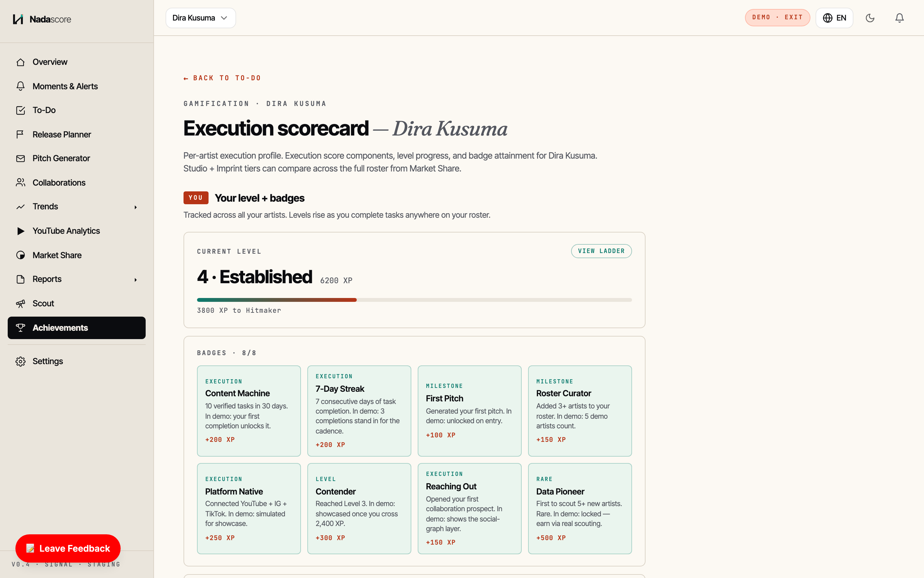The width and height of the screenshot is (924, 578).
Task: Select the Content Machine badge card
Action: pyautogui.click(x=249, y=411)
